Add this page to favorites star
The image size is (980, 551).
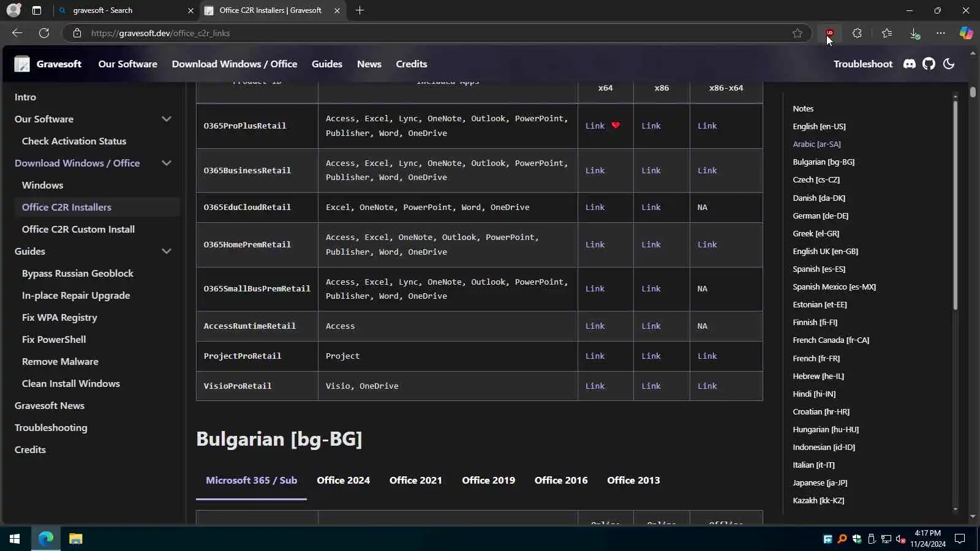pos(797,33)
